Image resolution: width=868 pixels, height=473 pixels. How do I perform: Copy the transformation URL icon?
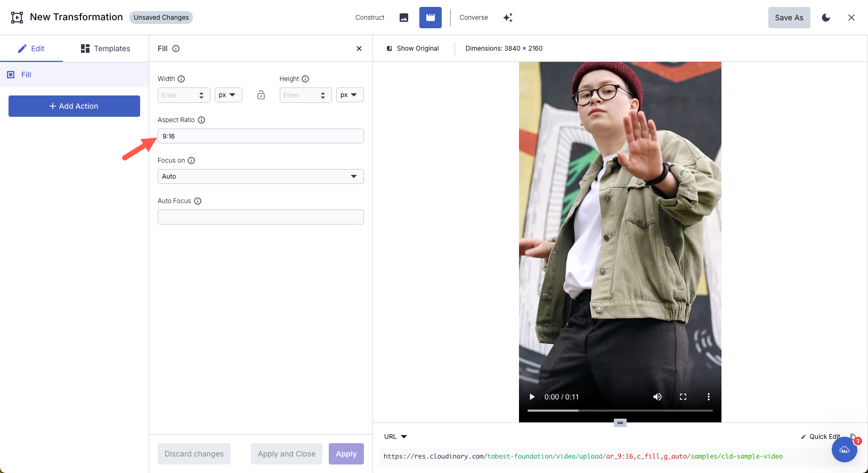click(x=853, y=436)
